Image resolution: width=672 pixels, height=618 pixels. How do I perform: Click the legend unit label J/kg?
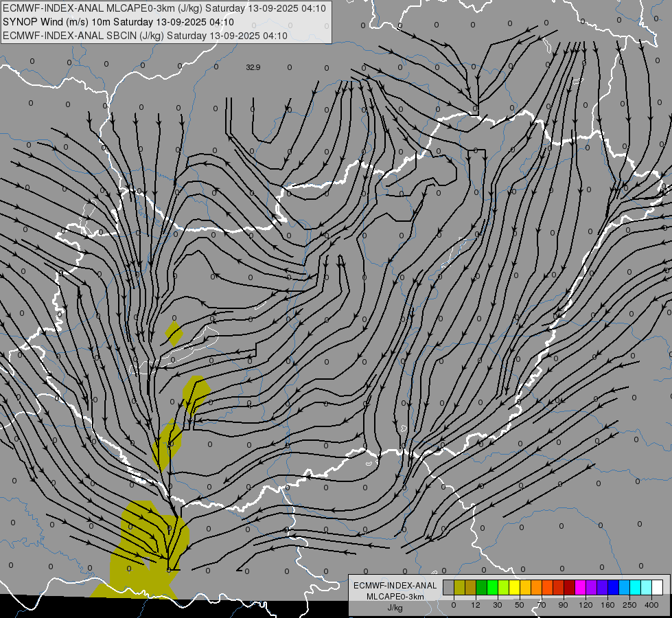click(395, 608)
